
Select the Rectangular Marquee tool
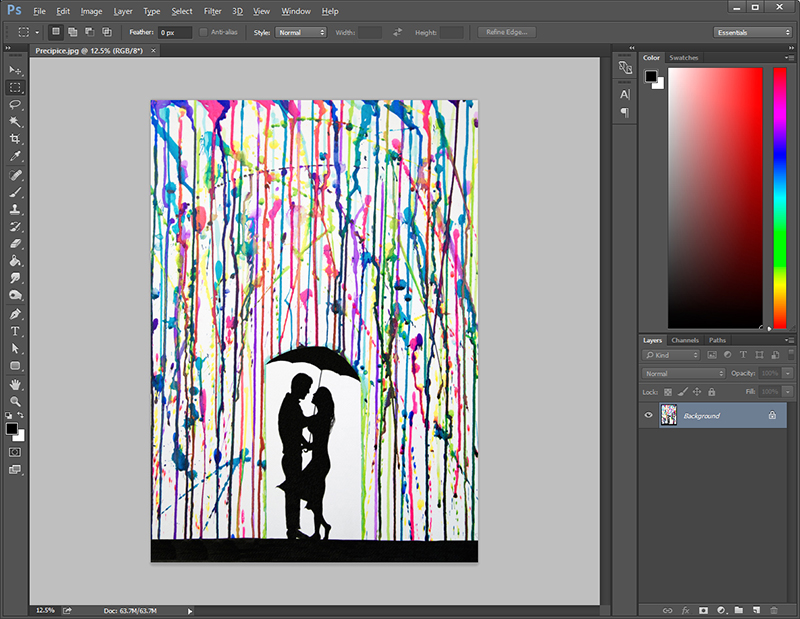point(15,87)
